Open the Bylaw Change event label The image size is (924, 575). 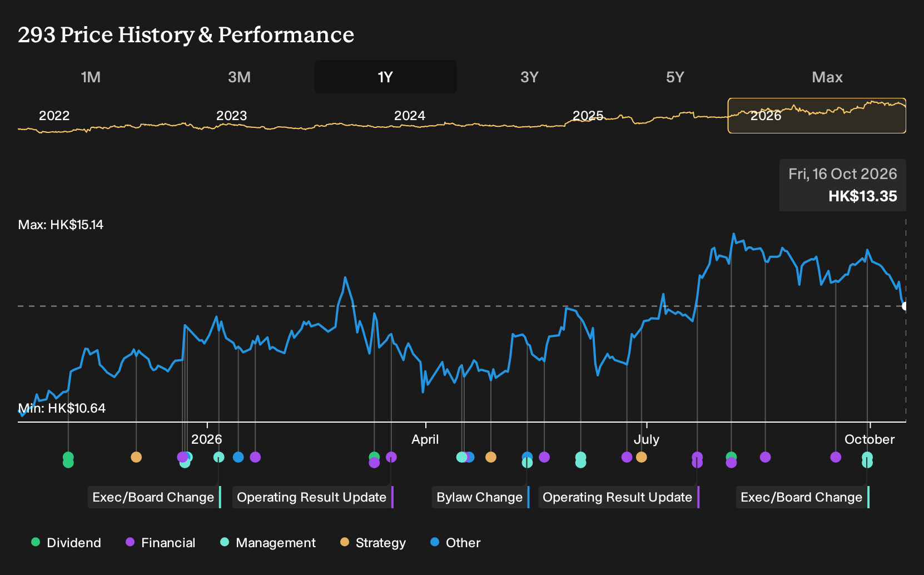tap(480, 497)
